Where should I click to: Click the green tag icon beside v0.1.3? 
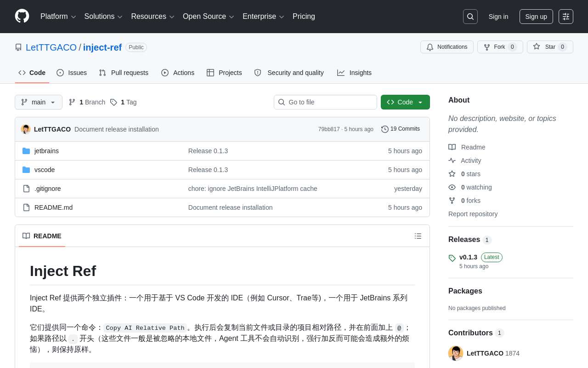point(452,258)
